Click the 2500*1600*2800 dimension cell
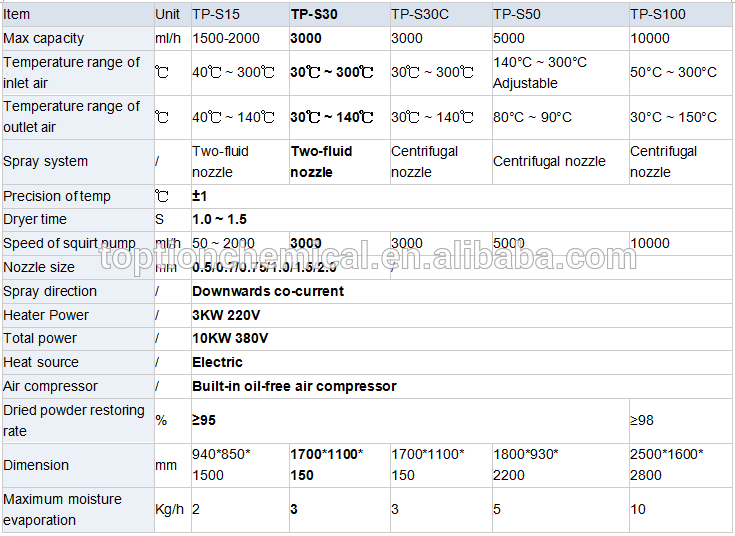The width and height of the screenshot is (735, 536). click(x=666, y=465)
